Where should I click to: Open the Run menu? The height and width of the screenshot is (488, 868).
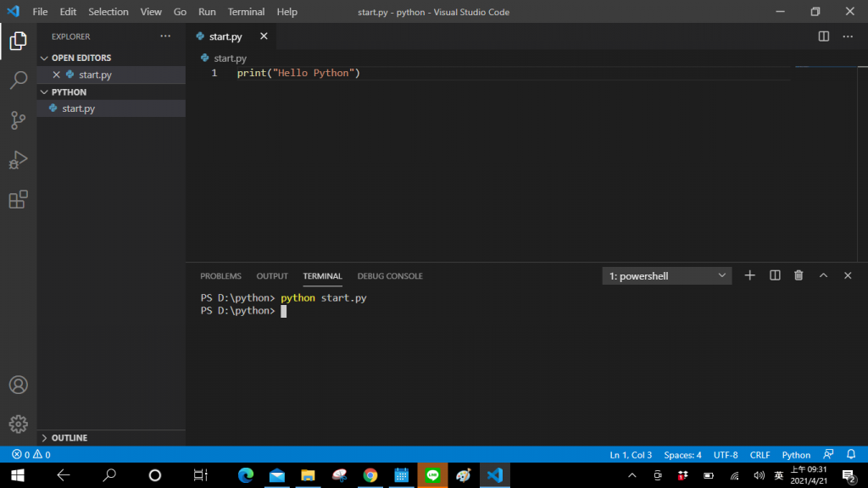[207, 12]
